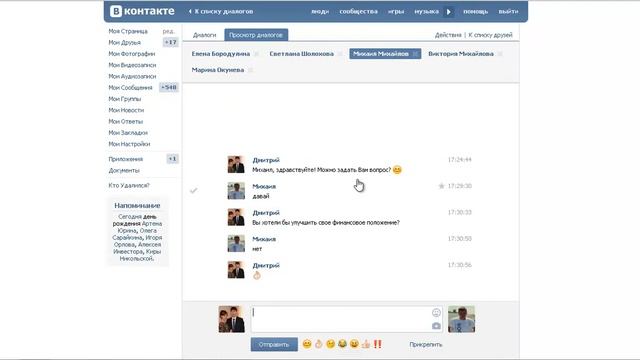The image size is (640, 360).
Task: Click the +17 friends counter badge
Action: click(x=171, y=42)
